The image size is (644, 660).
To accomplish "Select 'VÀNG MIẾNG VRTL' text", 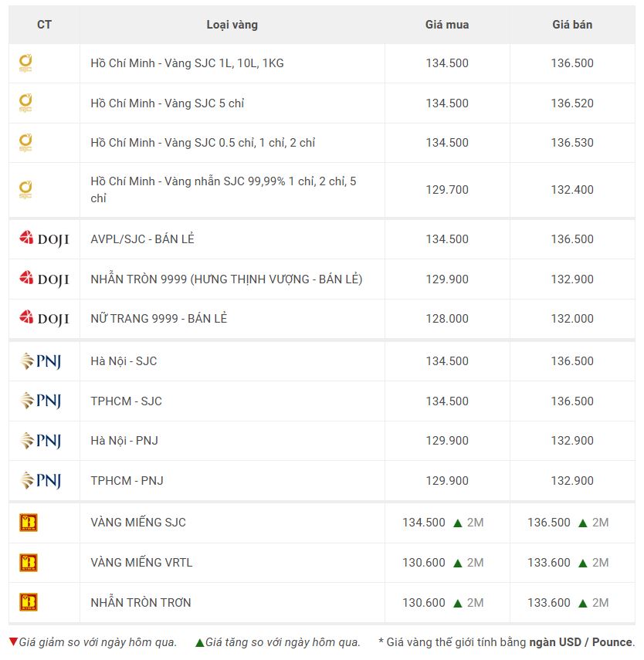I will coord(141,562).
